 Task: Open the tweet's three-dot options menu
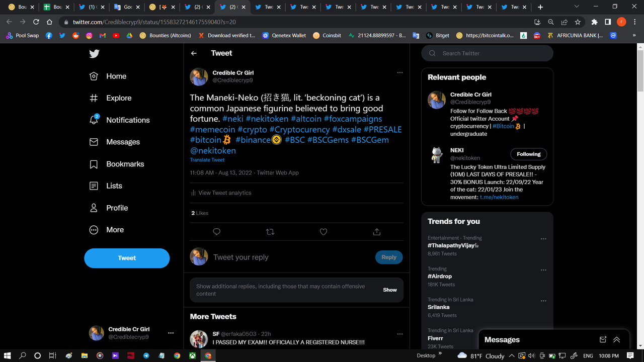pyautogui.click(x=400, y=72)
